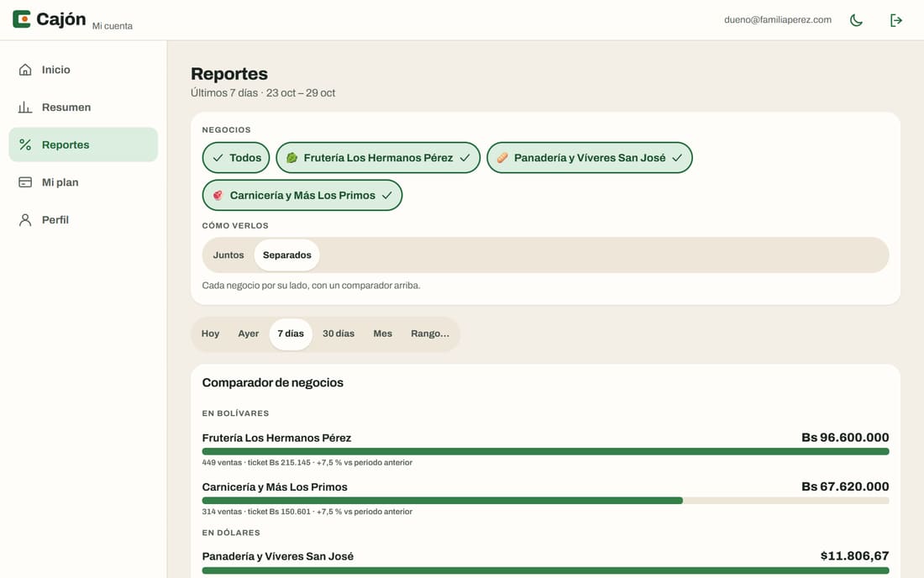This screenshot has height=578, width=924.
Task: Click the Carnicería sales progress bar
Action: tap(545, 500)
